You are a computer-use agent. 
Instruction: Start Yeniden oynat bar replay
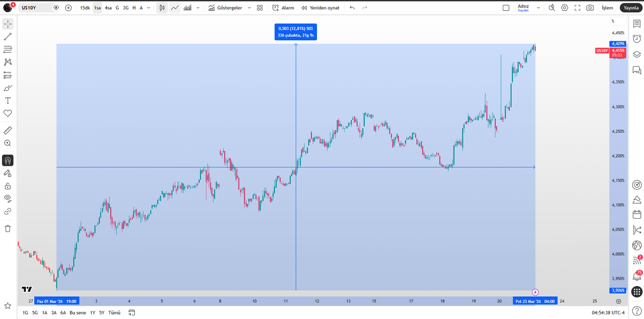(x=320, y=8)
